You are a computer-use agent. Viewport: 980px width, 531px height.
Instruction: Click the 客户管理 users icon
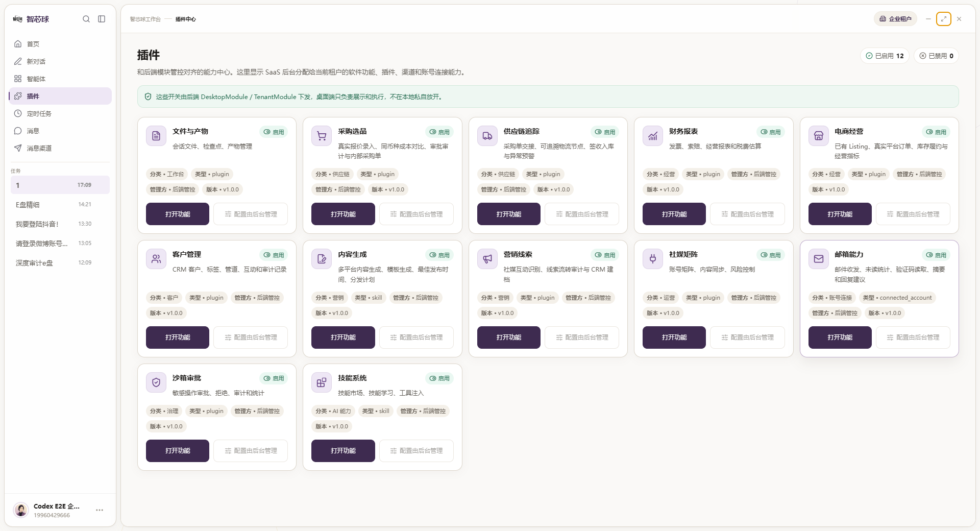156,259
